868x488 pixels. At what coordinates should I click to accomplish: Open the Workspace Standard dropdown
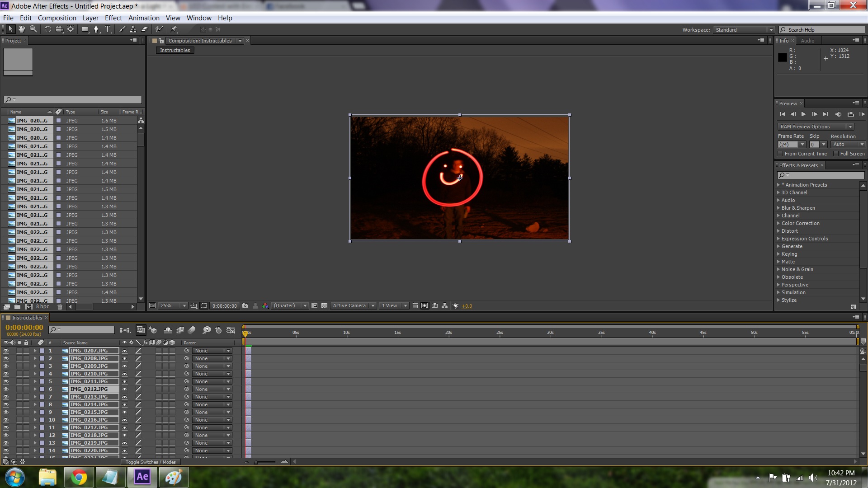pyautogui.click(x=744, y=30)
